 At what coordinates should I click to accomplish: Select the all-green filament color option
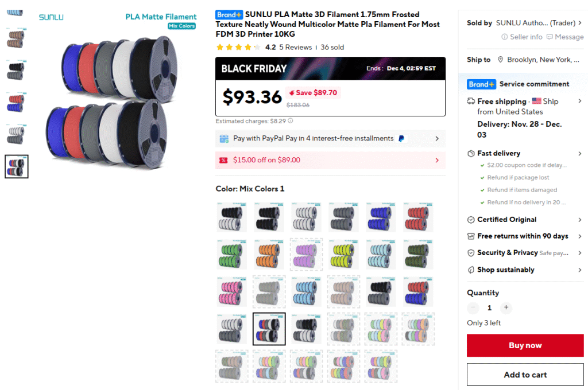(x=232, y=255)
